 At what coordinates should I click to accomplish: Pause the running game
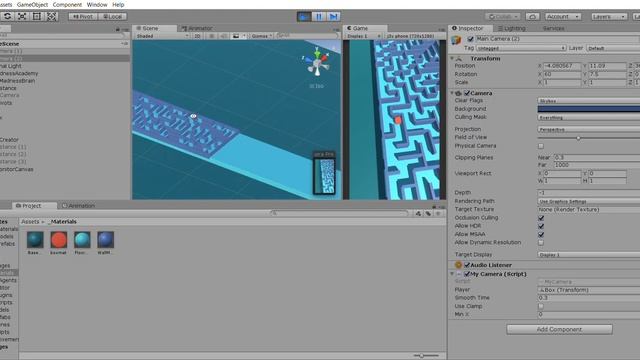(x=319, y=17)
